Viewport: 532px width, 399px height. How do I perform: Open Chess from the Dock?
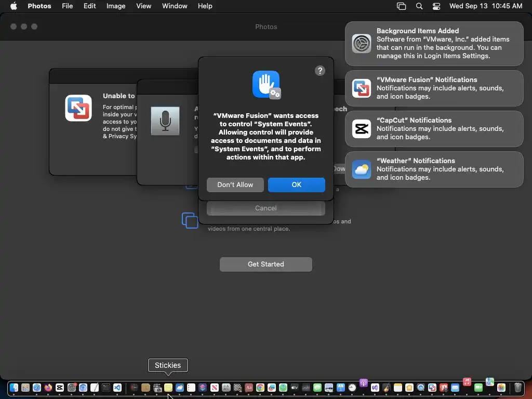[x=237, y=388]
